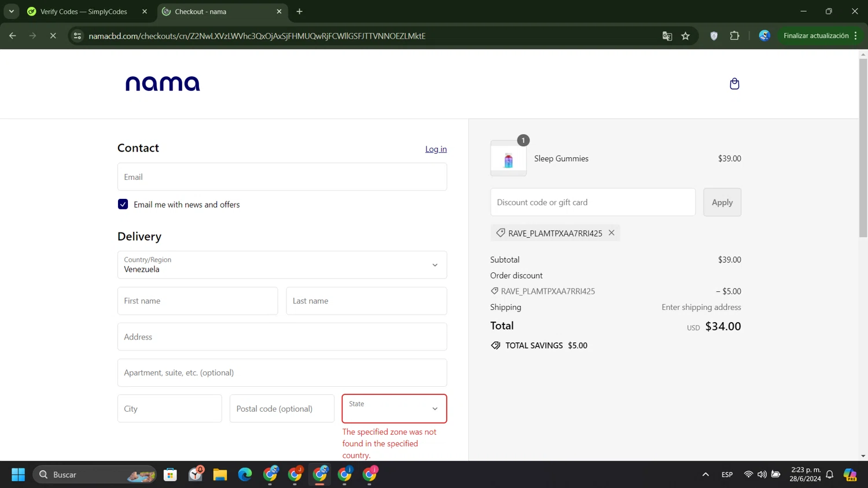Image resolution: width=868 pixels, height=488 pixels.
Task: Show hidden system tray icons
Action: click(705, 475)
